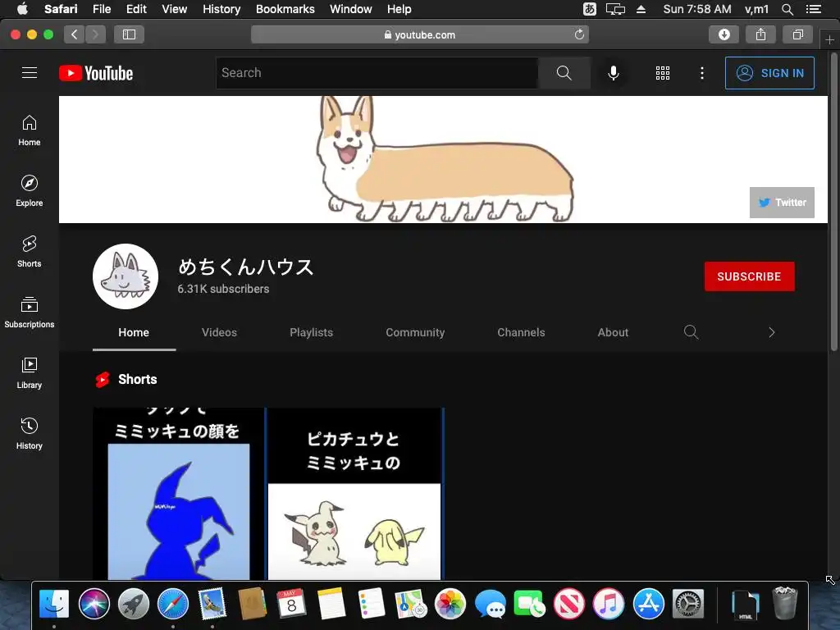Open the Bookmarks menu
The width and height of the screenshot is (840, 630).
pos(285,9)
